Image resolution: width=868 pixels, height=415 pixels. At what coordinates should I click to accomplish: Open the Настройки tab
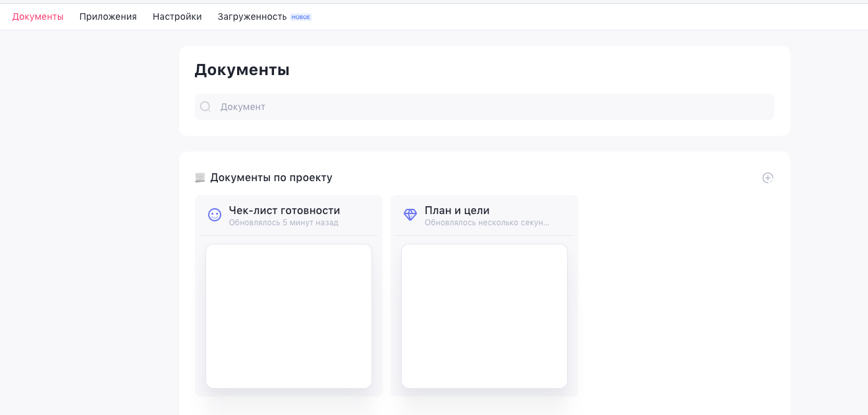[177, 16]
